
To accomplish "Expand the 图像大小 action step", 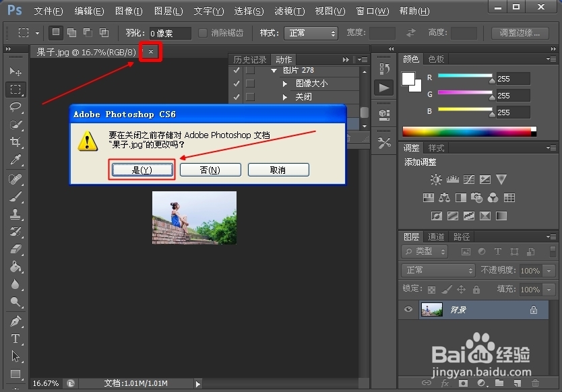I will 285,84.
